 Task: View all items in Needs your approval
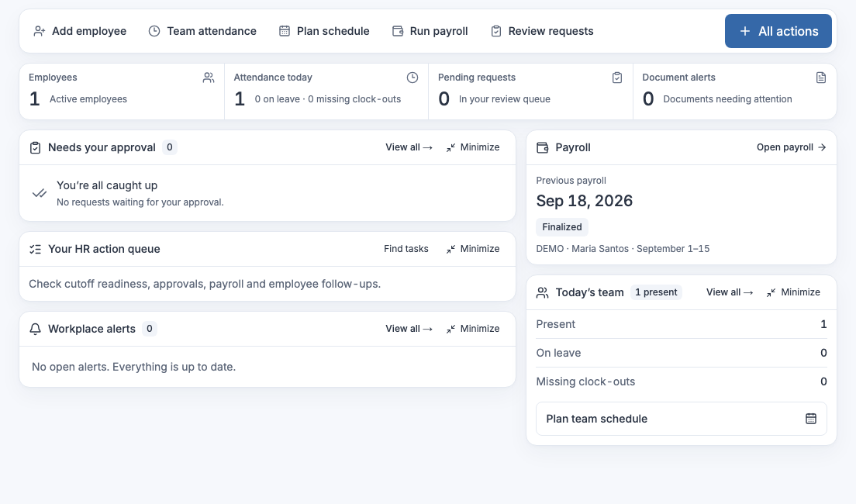[409, 147]
